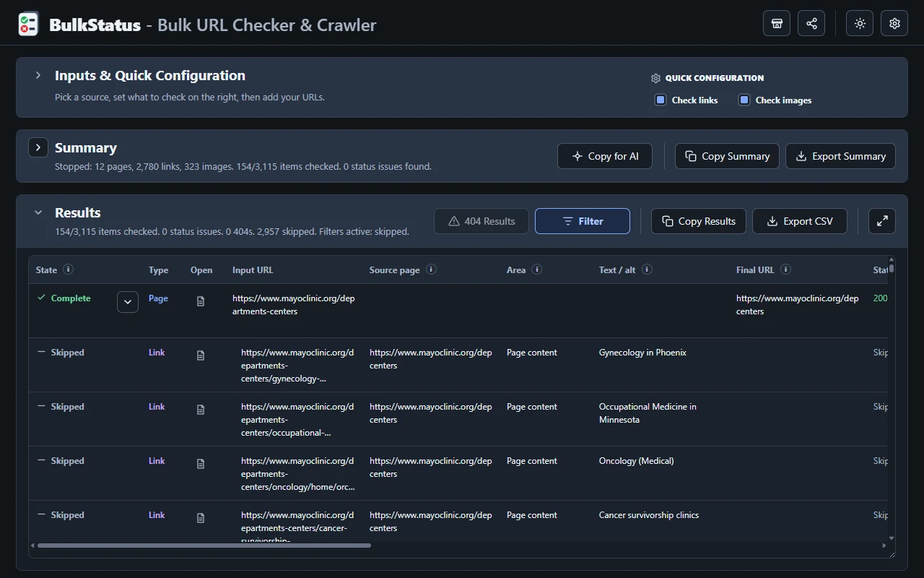Expand the Inputs & Quick Configuration section
The image size is (924, 578).
coord(38,75)
